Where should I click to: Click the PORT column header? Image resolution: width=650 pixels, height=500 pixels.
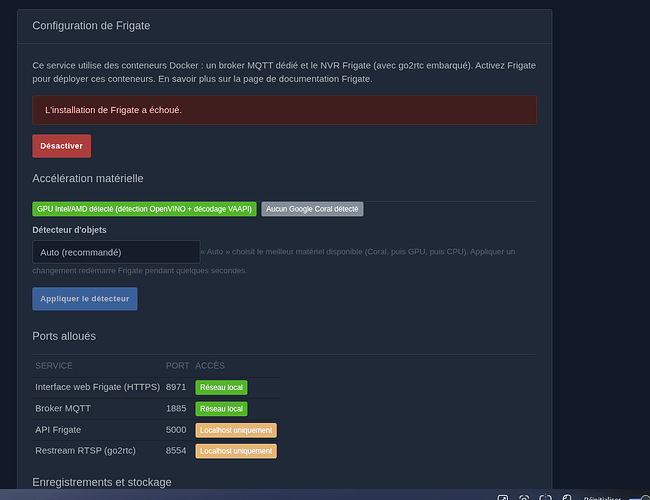(177, 366)
